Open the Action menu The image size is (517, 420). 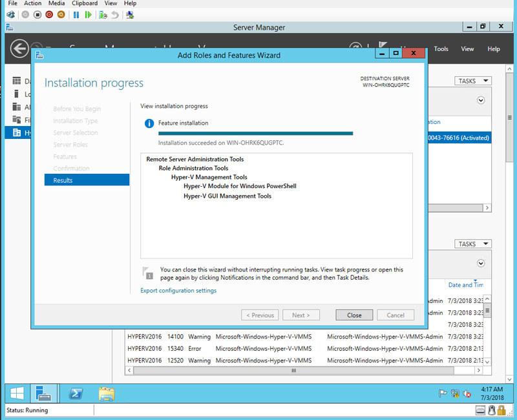pyautogui.click(x=33, y=3)
